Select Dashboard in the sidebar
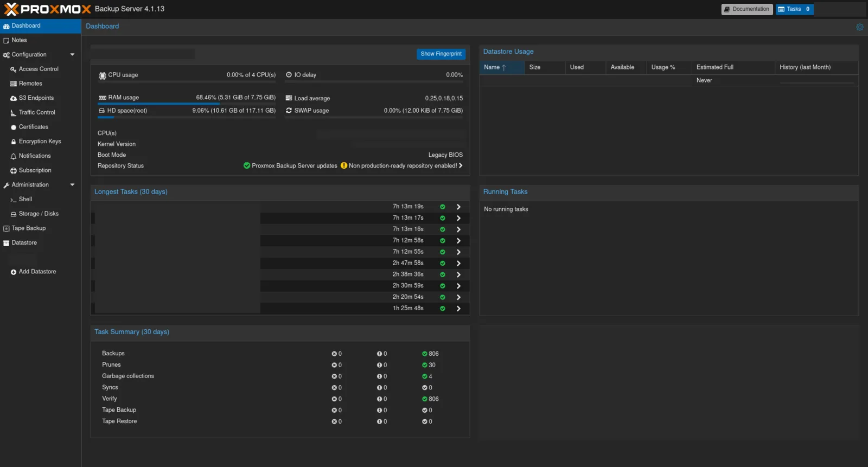 [x=40, y=26]
